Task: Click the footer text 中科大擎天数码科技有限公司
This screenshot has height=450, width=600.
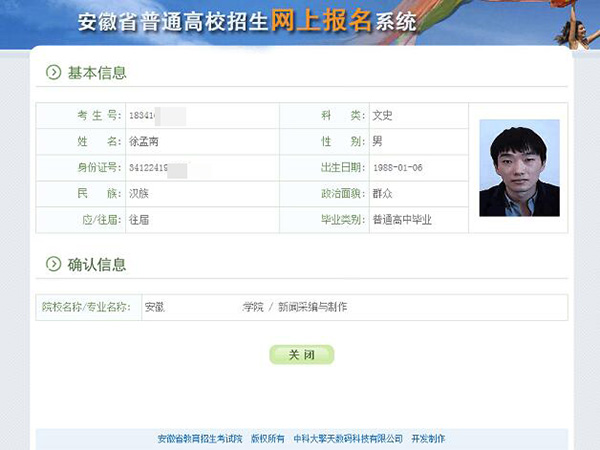Action: (x=348, y=439)
